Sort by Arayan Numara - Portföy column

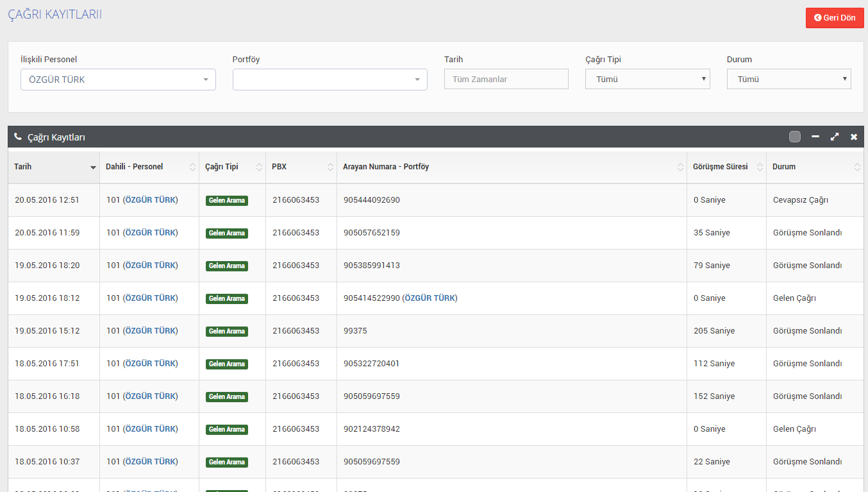[x=512, y=167]
